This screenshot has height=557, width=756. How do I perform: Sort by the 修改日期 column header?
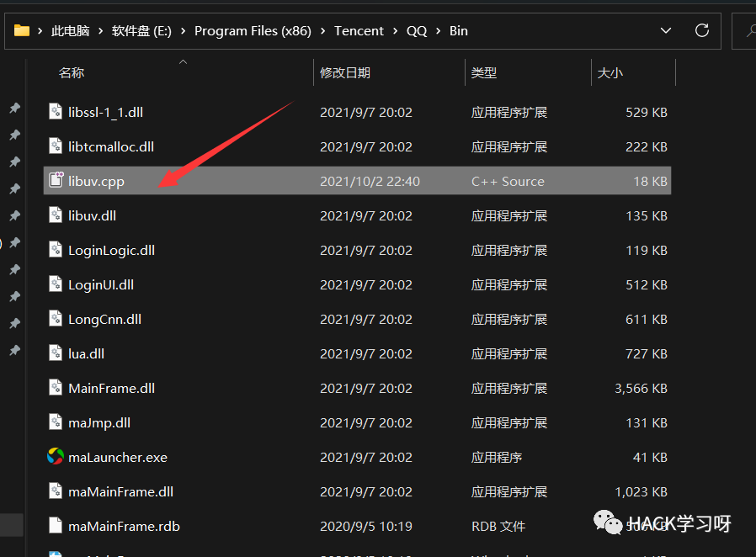pos(344,72)
